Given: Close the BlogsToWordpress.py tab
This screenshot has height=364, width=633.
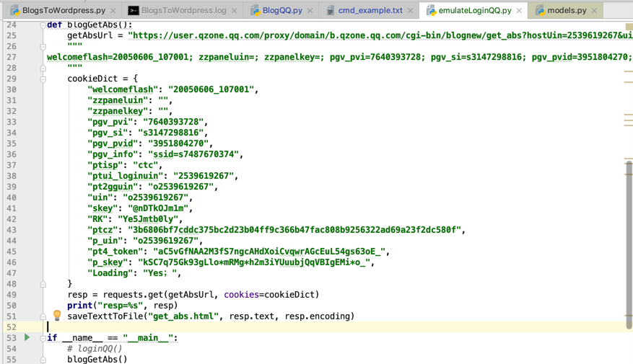Looking at the screenshot, I should [113, 11].
